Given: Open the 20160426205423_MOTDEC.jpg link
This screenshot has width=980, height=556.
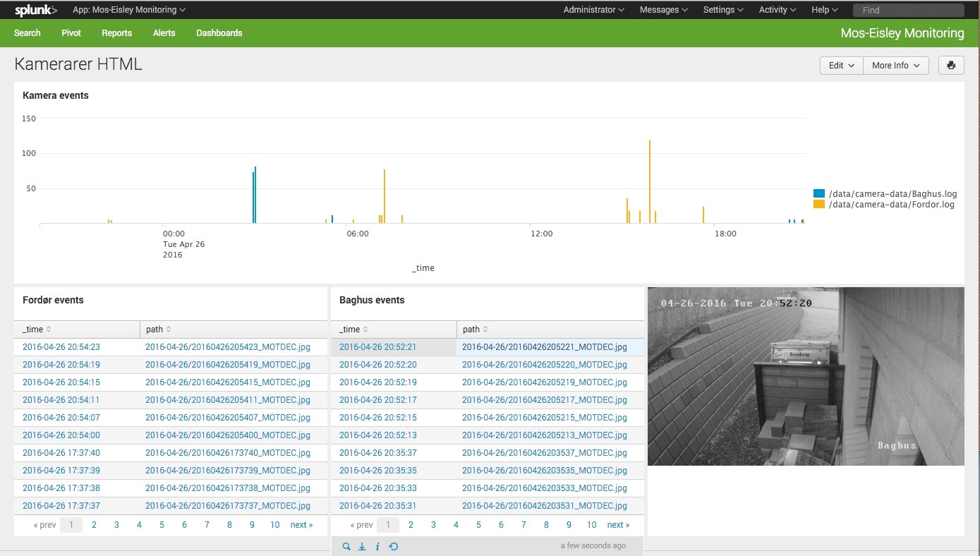Looking at the screenshot, I should tap(227, 347).
